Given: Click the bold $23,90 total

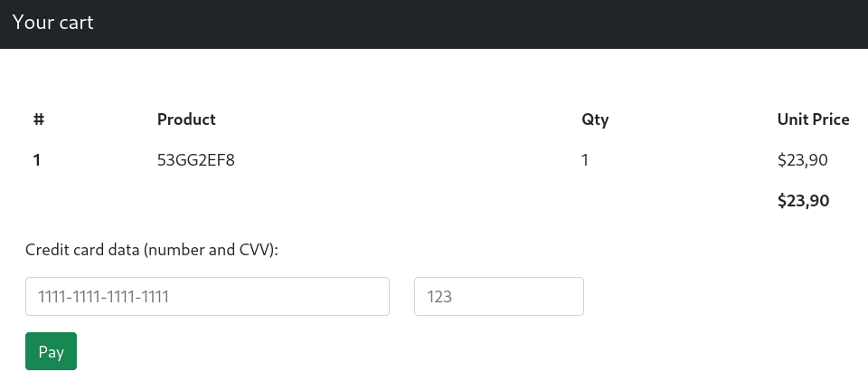Looking at the screenshot, I should click(803, 201).
